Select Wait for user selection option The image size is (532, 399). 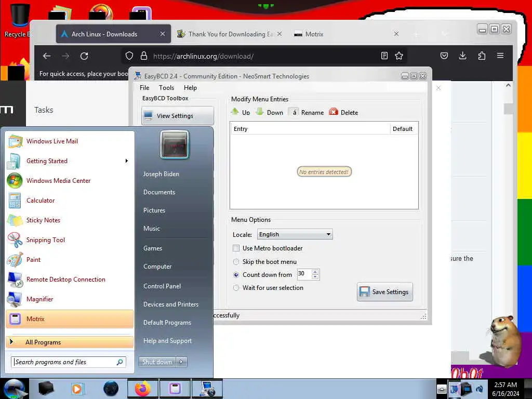coord(236,288)
